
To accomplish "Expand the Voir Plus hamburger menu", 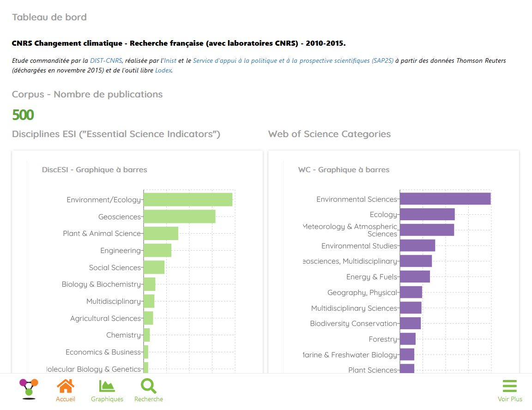I will point(510,386).
